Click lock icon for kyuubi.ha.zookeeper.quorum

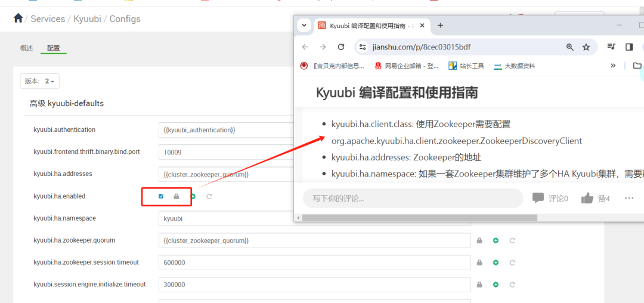click(479, 240)
